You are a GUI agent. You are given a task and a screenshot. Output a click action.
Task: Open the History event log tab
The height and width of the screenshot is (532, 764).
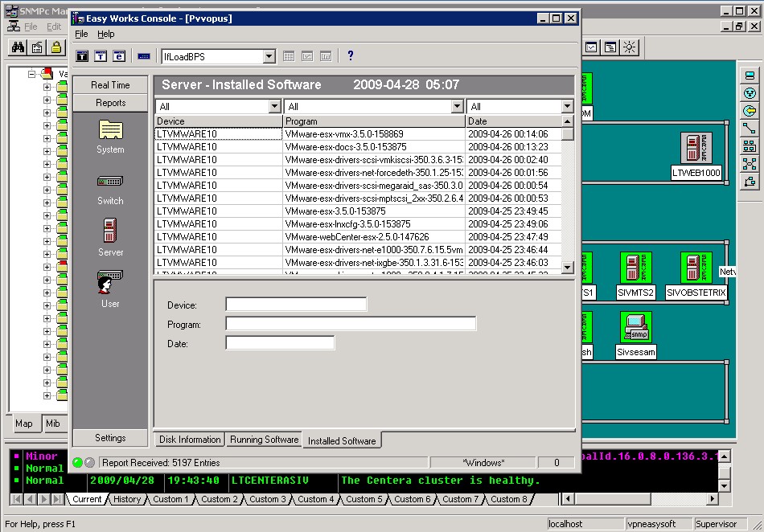click(127, 499)
